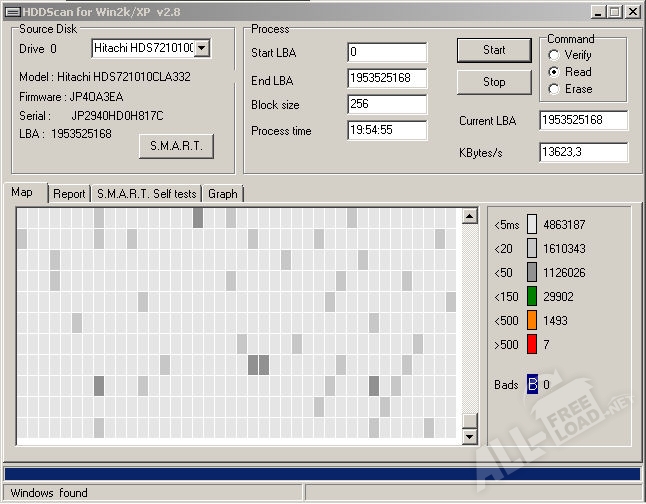Click the green <150 ms color swatch
The height and width of the screenshot is (504, 646).
532,296
